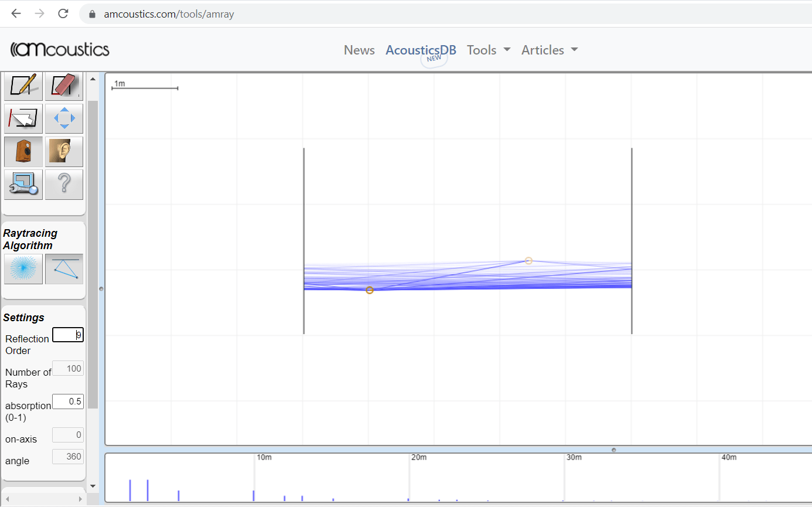812x507 pixels.
Task: Click the sidebar scroll down arrow
Action: point(93,486)
